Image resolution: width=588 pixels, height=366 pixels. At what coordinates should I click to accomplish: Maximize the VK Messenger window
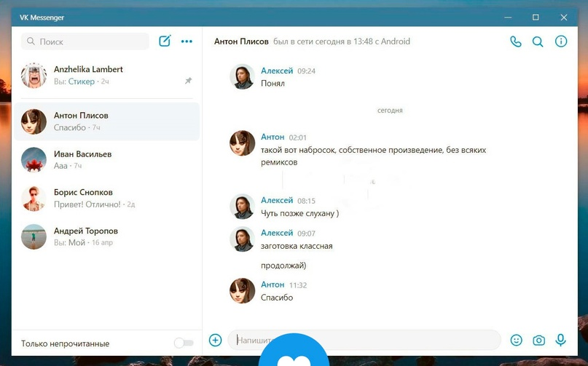click(536, 17)
